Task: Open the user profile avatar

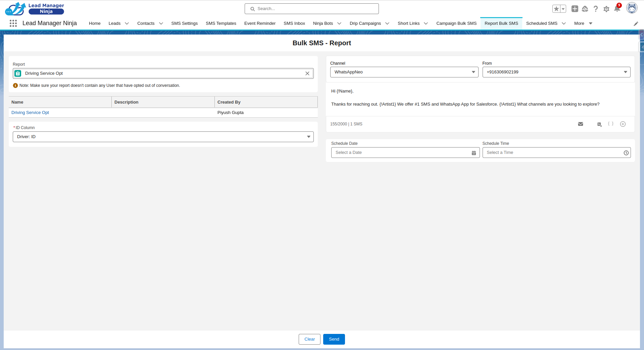Action: click(632, 8)
